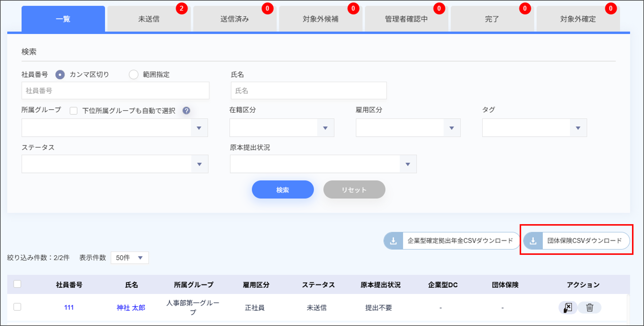Select the 範囲指定 radio option
Viewport: 644px width, 326px height.
(x=134, y=74)
